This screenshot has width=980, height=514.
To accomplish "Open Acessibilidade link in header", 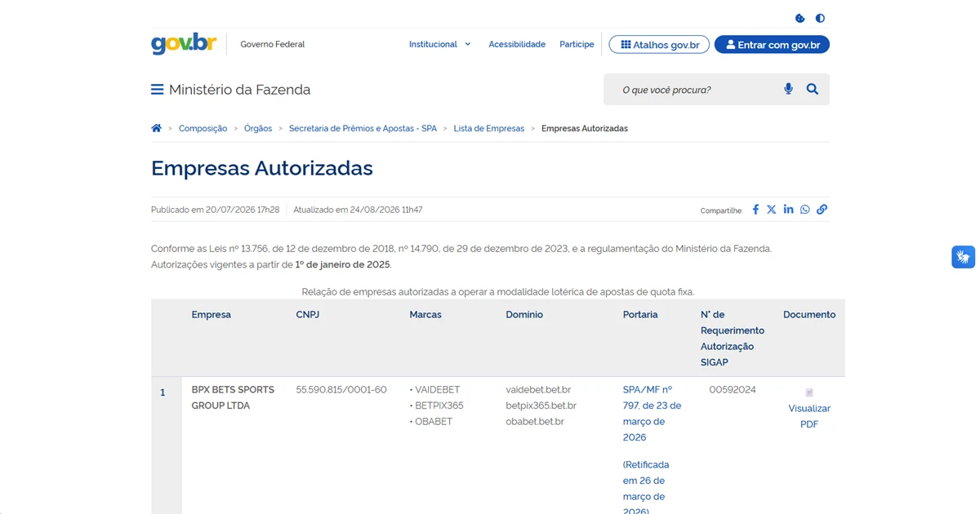I will click(x=517, y=44).
